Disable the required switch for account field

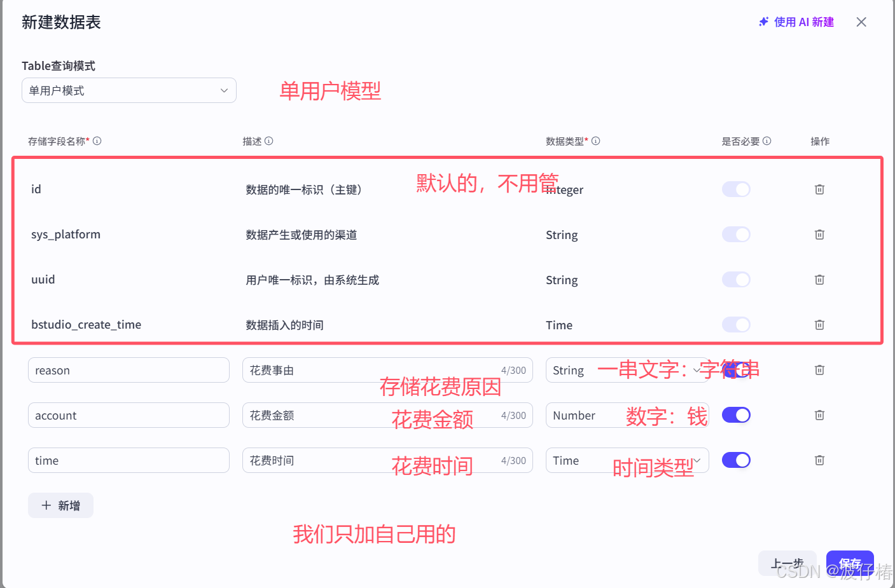click(736, 414)
